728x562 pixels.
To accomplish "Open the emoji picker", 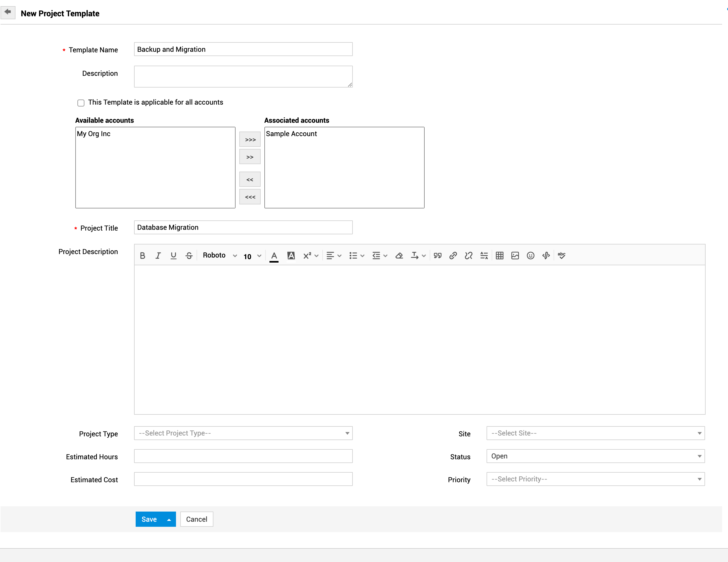I will point(530,255).
